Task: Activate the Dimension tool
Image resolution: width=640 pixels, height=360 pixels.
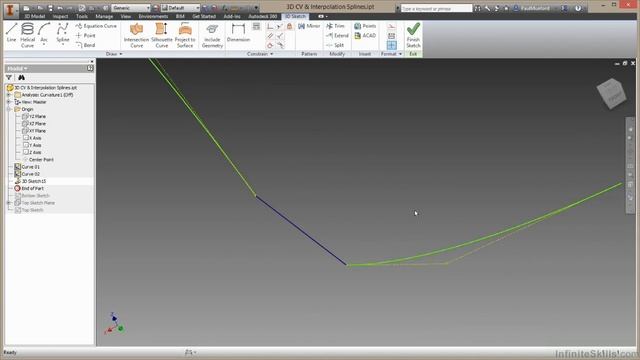Action: pos(238,32)
